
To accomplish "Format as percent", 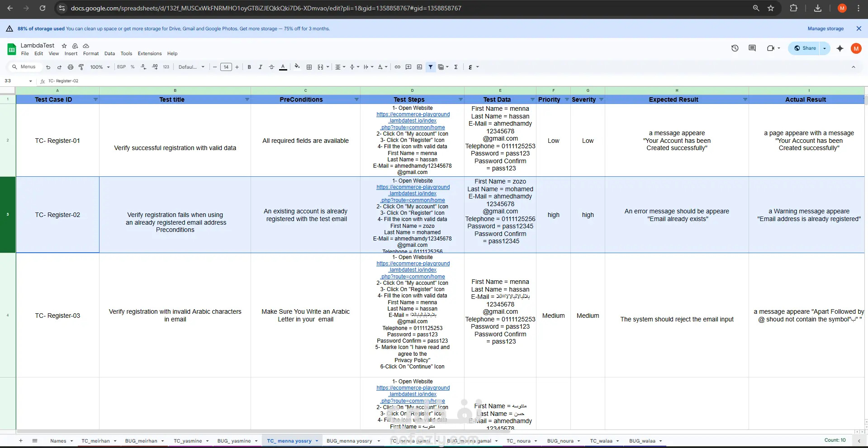I will point(133,67).
